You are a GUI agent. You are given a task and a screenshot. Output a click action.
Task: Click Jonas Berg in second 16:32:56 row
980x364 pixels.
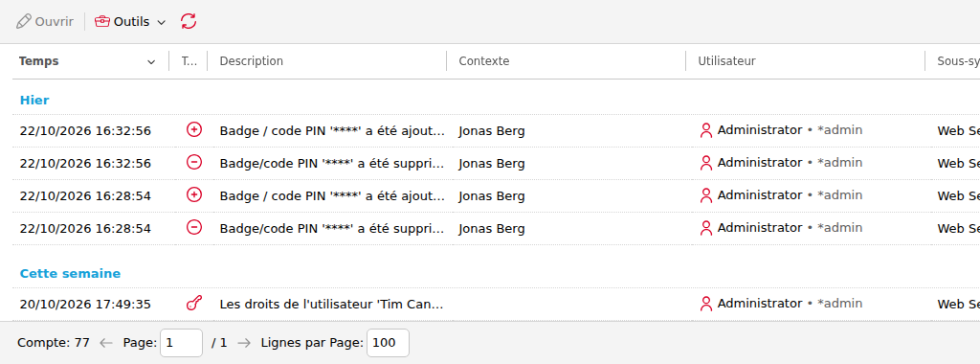tap(492, 164)
